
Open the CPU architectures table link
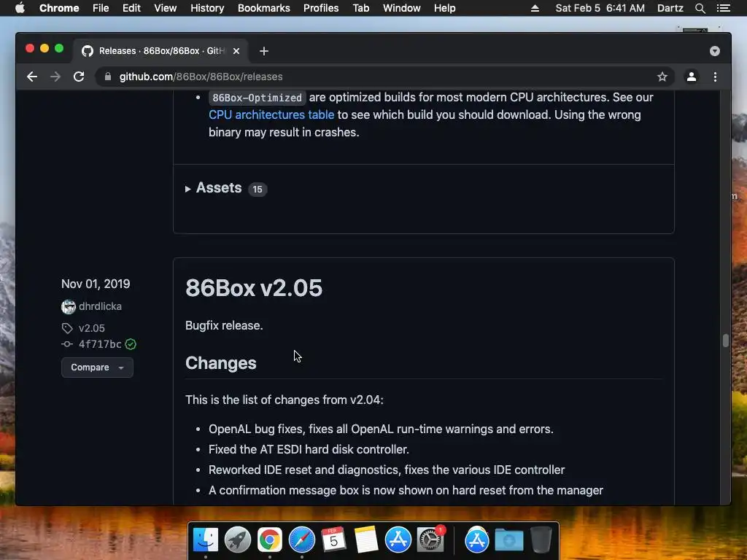point(271,114)
